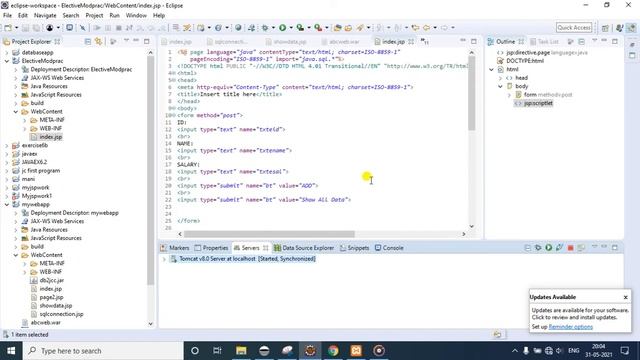Click the sort icon in the Outline toolbar
This screenshot has height=360, width=640.
571,42
